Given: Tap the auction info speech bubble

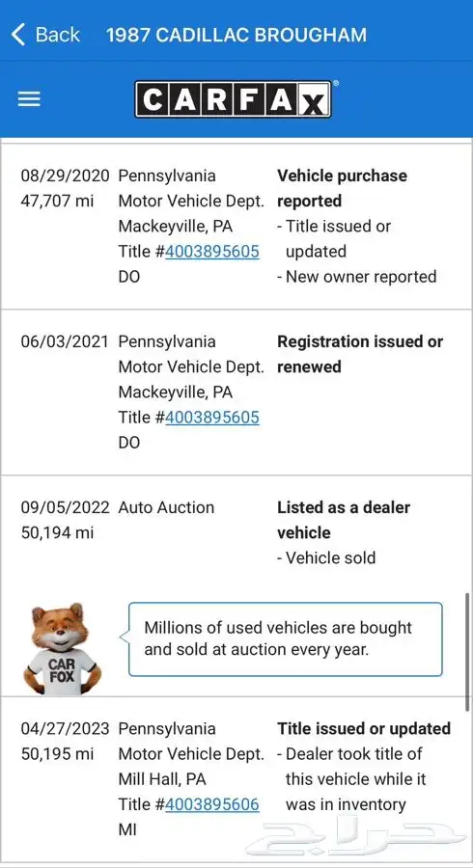Looking at the screenshot, I should click(285, 639).
